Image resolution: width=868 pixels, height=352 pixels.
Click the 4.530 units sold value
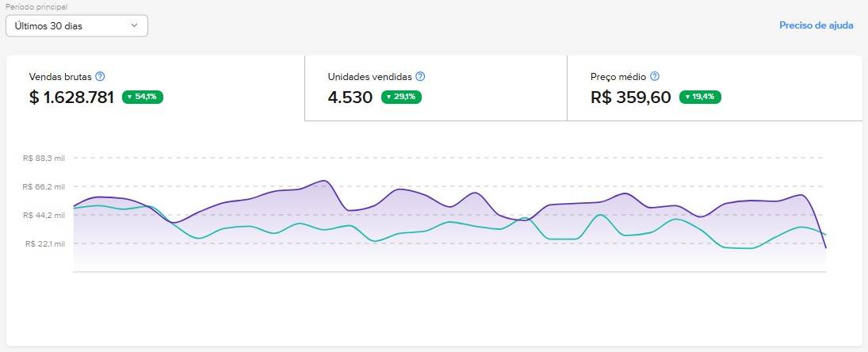[x=350, y=98]
